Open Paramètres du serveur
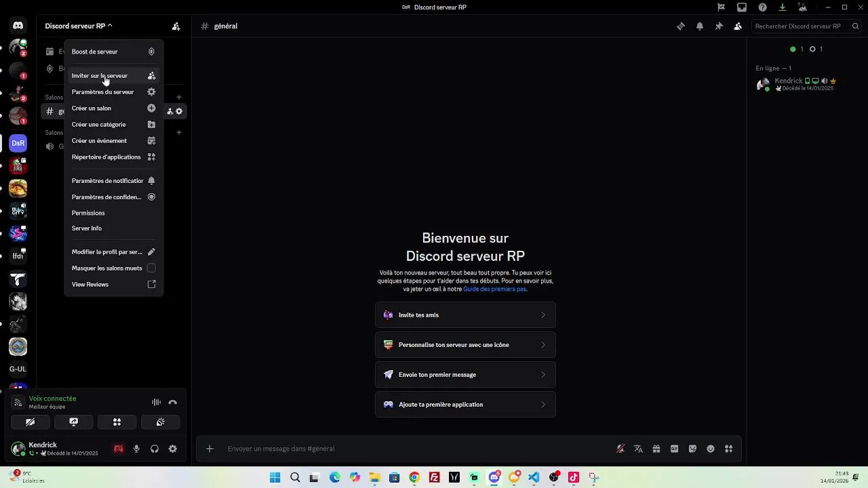 tap(114, 92)
